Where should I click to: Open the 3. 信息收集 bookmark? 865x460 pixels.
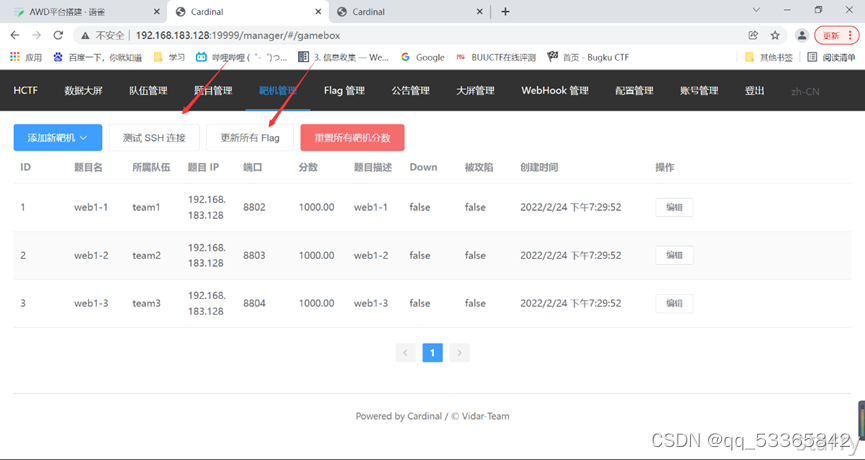point(343,57)
